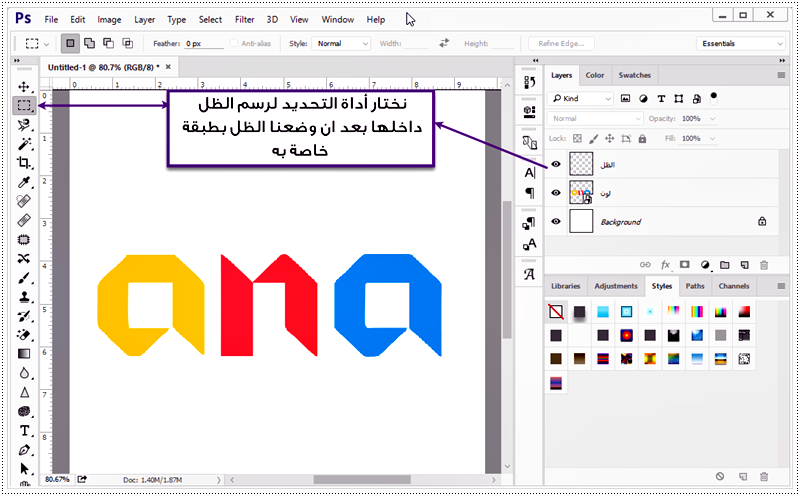Click Intersect with selection mode icon
This screenshot has width=800, height=496.
pos(128,43)
